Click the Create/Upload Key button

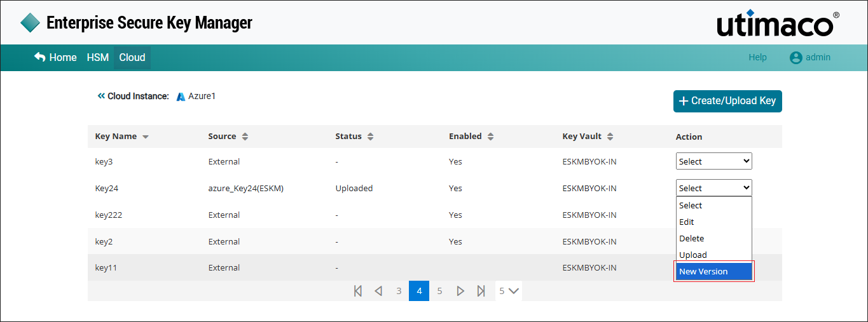(x=727, y=101)
